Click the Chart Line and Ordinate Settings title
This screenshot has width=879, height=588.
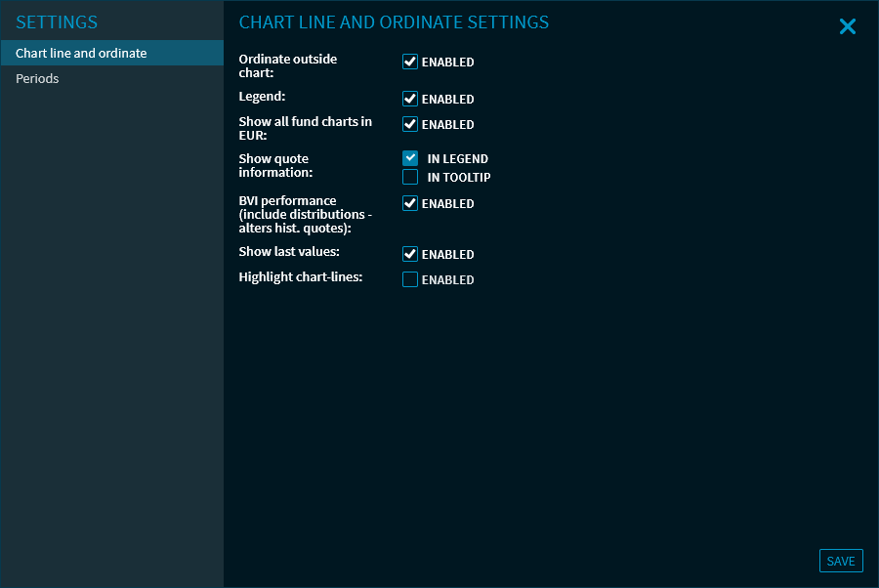click(x=394, y=22)
